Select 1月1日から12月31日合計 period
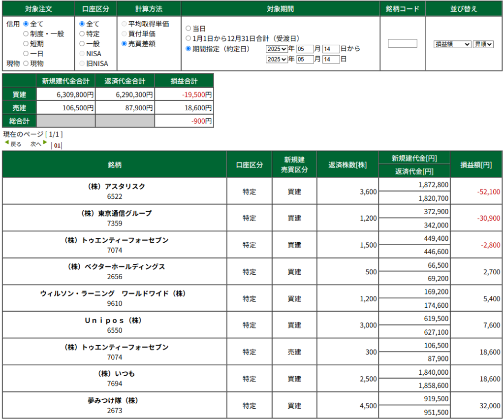 point(189,38)
